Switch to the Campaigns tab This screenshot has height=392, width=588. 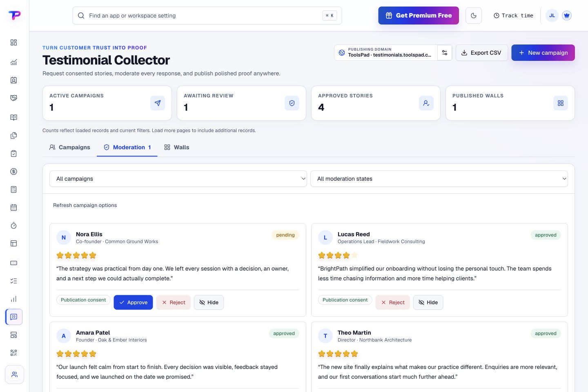pyautogui.click(x=69, y=147)
